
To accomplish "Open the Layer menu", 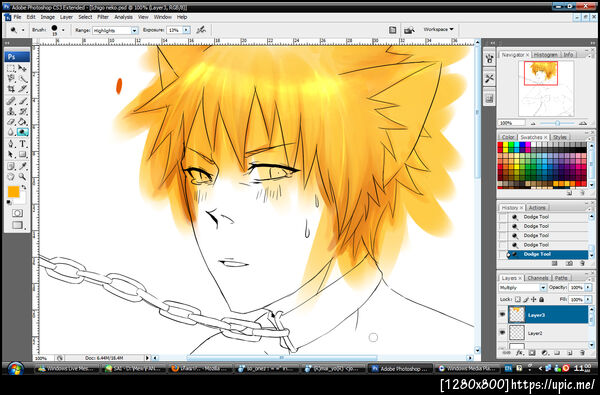I will coord(66,17).
